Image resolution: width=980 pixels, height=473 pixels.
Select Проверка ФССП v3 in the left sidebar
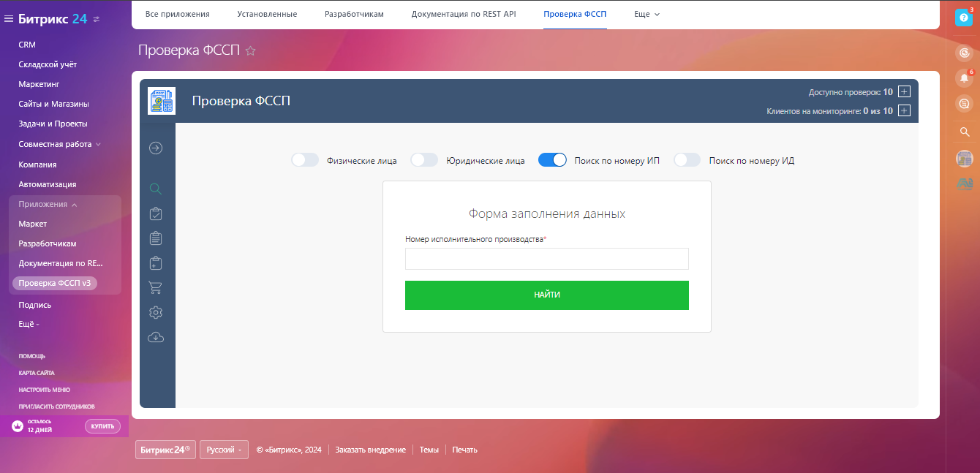click(55, 283)
